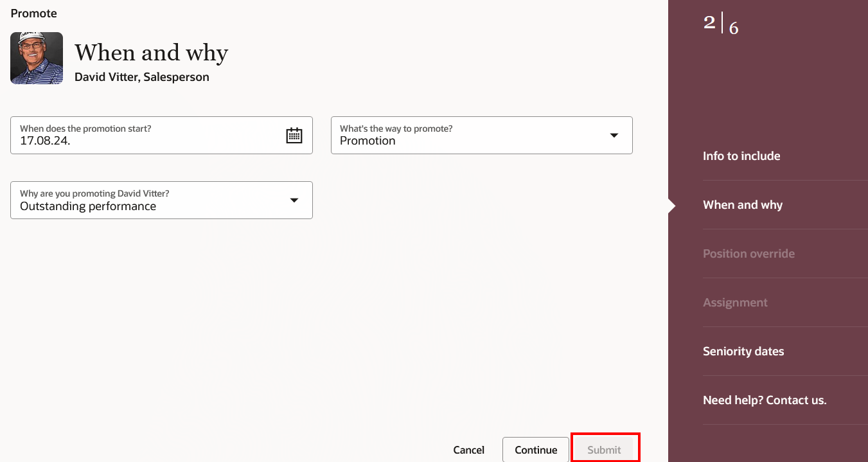Click the greyed-out Submit button
This screenshot has width=868, height=462.
click(605, 450)
